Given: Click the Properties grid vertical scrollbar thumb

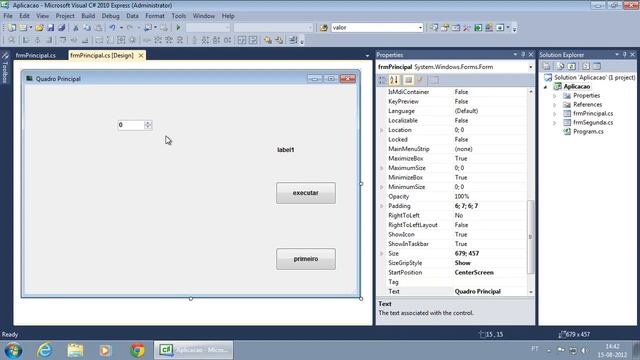Looking at the screenshot, I should tap(531, 237).
